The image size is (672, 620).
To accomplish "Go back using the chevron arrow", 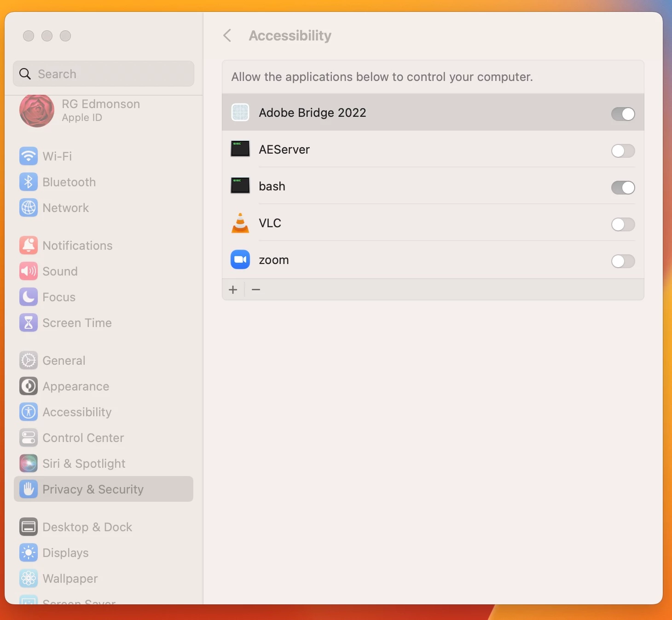I will 227,35.
